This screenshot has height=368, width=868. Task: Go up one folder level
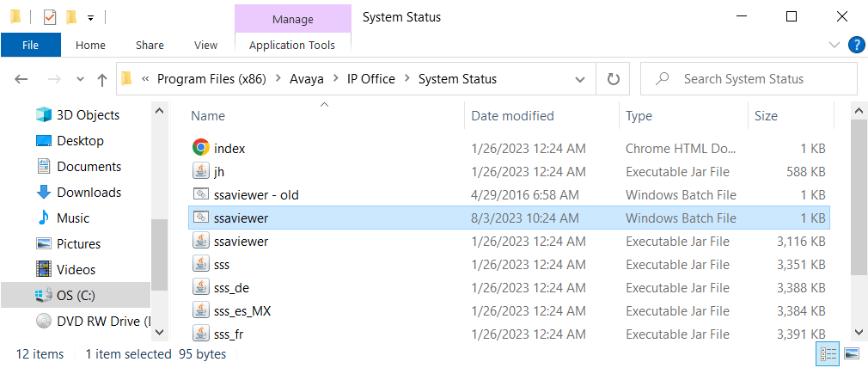102,80
